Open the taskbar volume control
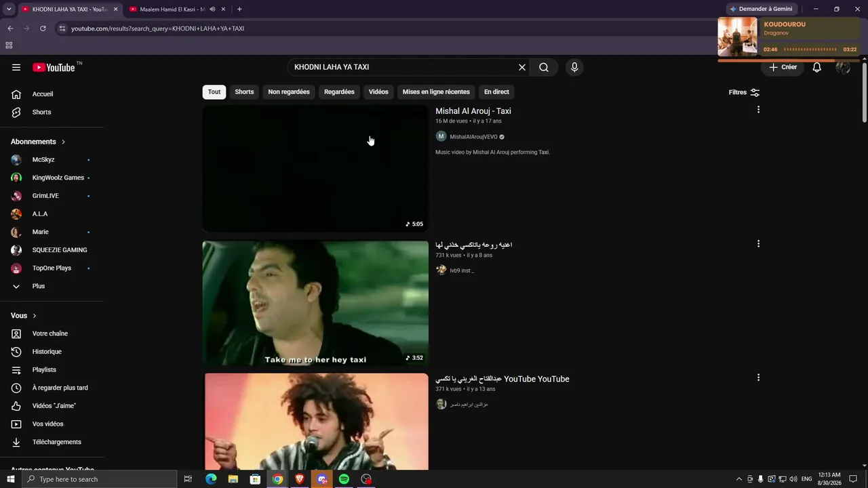The image size is (868, 488). pos(793,479)
